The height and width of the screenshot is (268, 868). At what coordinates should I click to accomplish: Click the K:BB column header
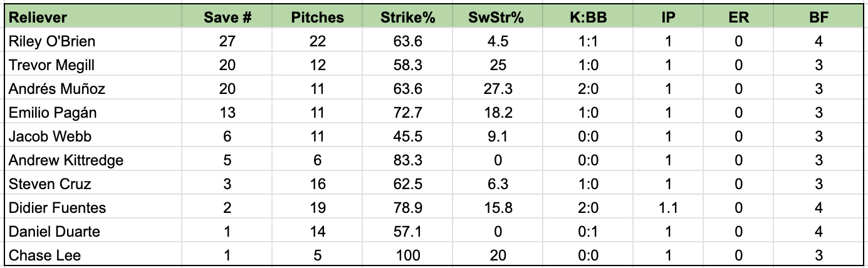coord(588,18)
